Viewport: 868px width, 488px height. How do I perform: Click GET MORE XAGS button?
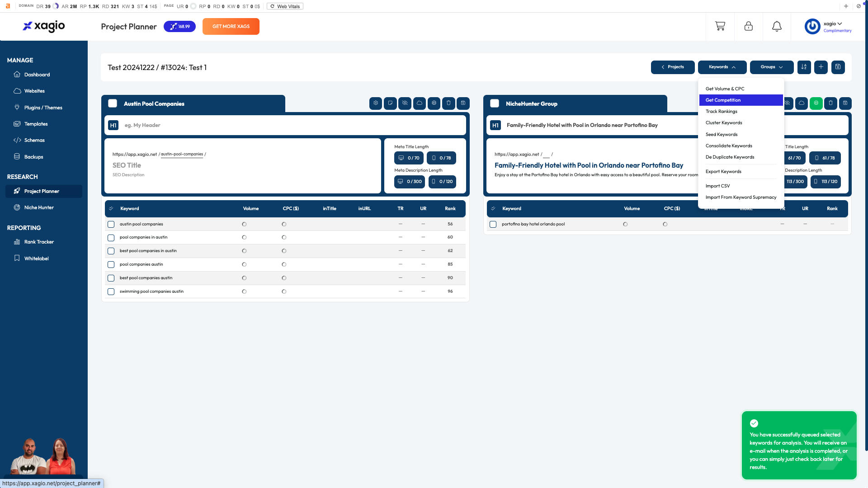click(231, 26)
